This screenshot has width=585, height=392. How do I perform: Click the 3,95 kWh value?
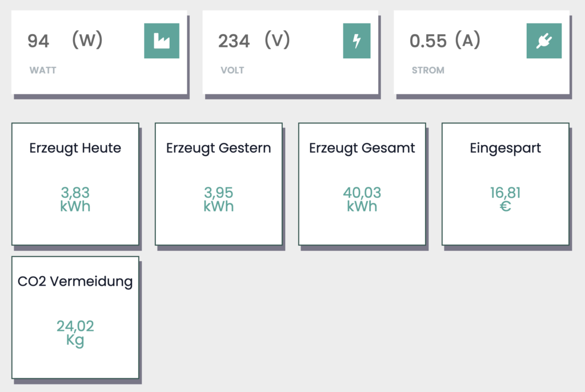coord(219,199)
